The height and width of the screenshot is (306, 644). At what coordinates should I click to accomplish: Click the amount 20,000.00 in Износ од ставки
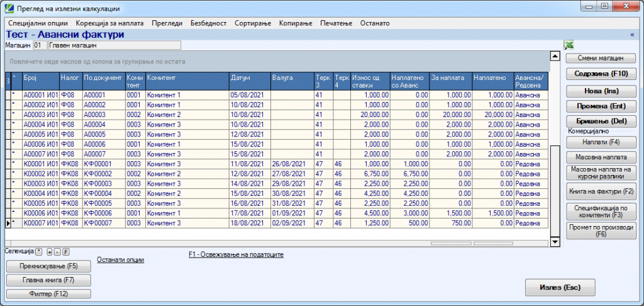coord(369,115)
